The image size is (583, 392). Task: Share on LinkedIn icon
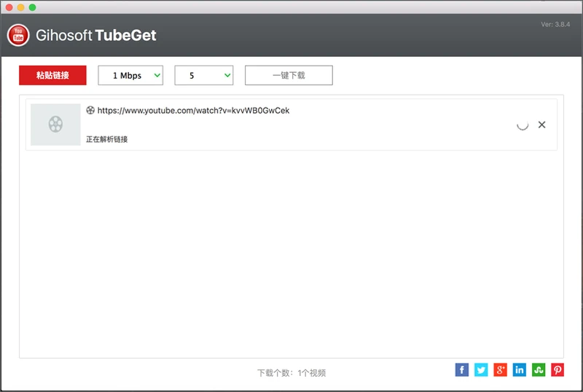click(x=520, y=369)
